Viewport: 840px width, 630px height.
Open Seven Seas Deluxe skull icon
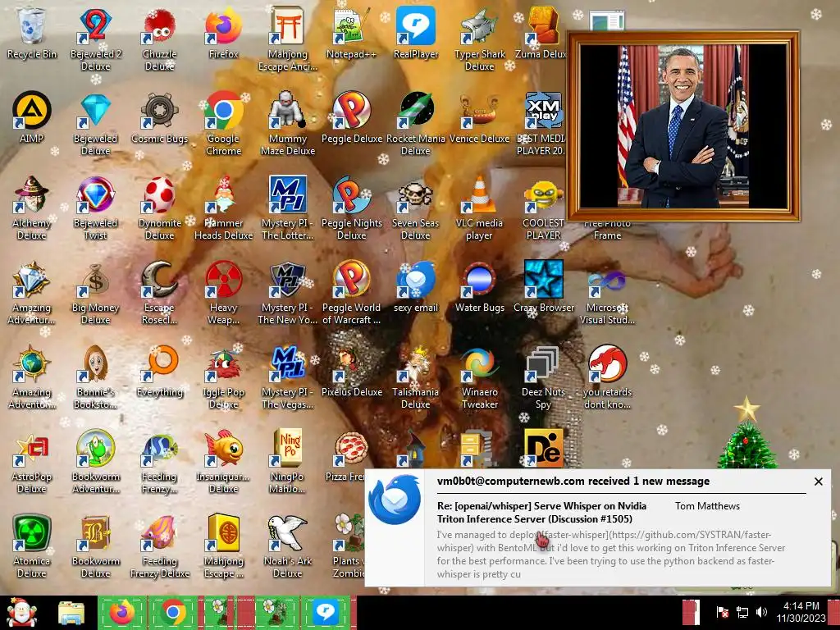tap(416, 208)
